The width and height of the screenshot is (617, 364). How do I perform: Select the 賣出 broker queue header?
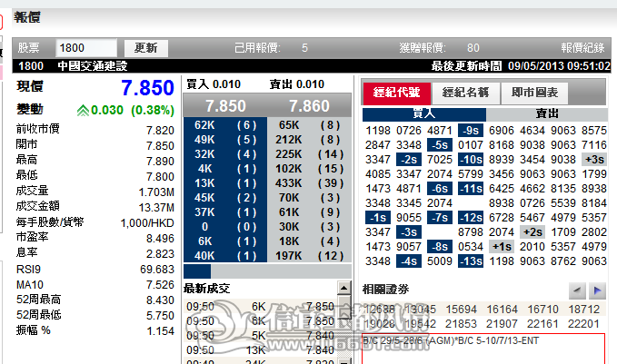[547, 114]
